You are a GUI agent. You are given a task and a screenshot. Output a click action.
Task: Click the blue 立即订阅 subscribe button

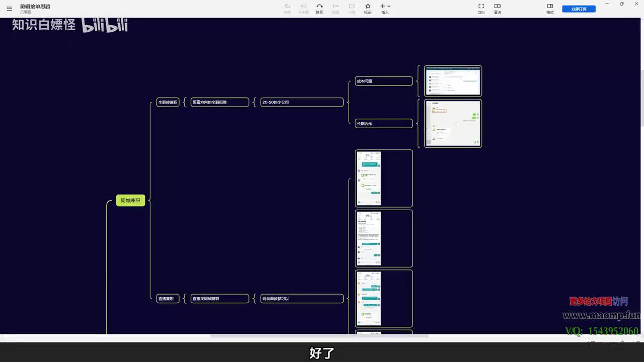tap(579, 9)
